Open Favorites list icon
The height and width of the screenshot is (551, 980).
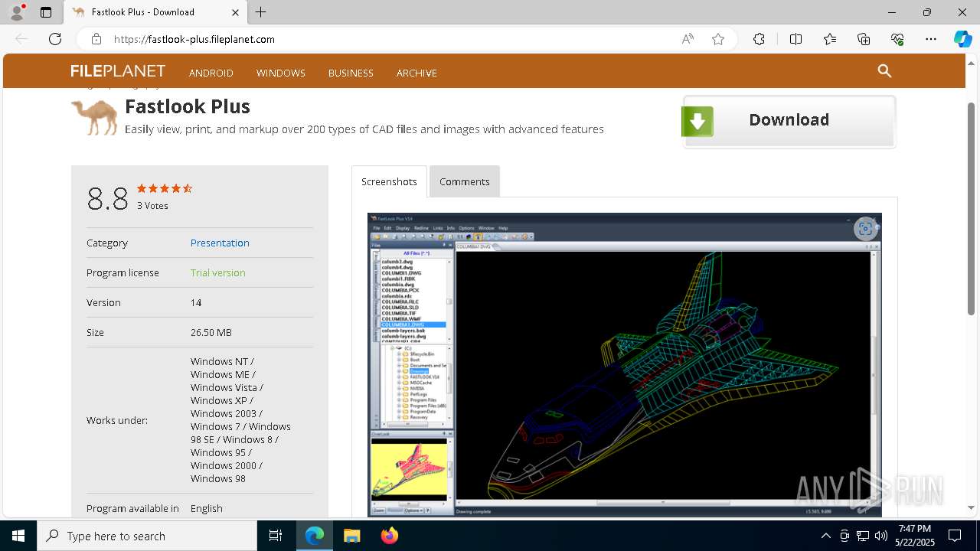tap(830, 39)
